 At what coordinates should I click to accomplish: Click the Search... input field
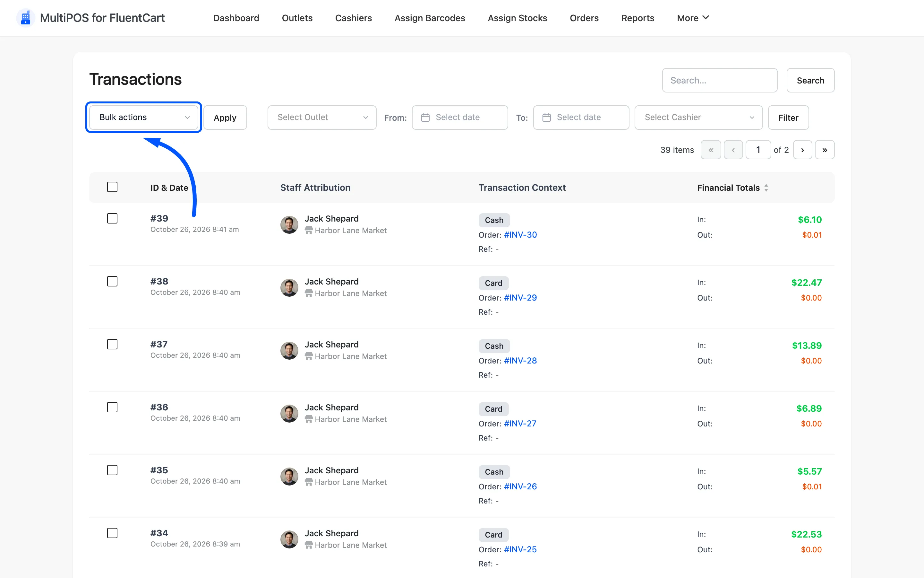pyautogui.click(x=719, y=80)
